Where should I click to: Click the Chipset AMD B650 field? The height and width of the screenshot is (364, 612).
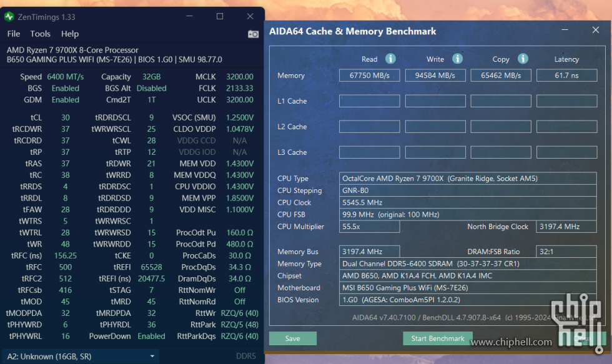coord(468,276)
